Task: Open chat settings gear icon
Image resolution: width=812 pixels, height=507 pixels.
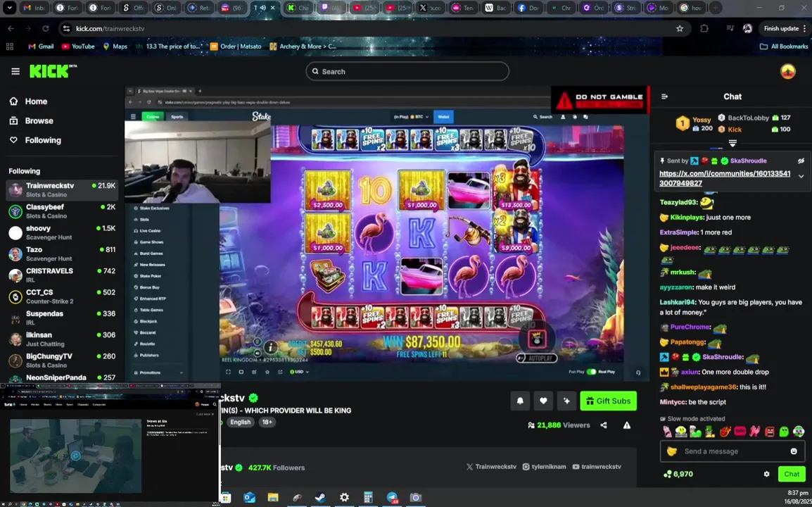Action: point(766,474)
